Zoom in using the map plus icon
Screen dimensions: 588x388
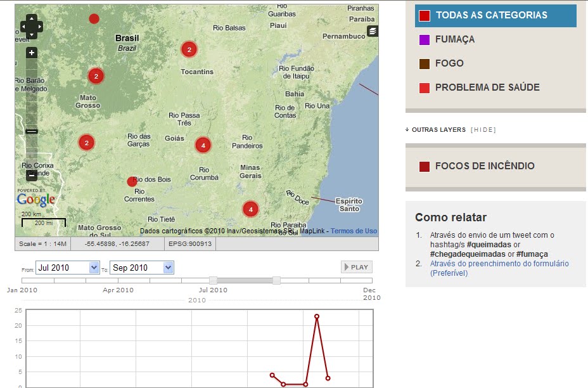pos(31,53)
